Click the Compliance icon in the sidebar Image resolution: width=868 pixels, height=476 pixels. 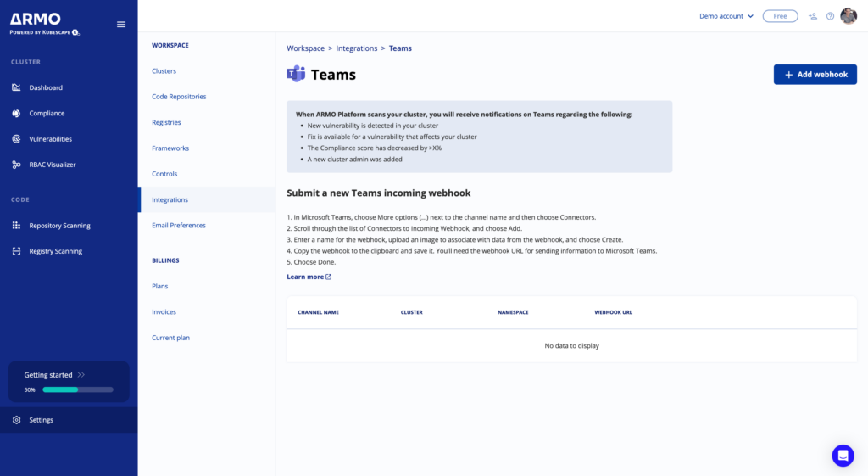(17, 113)
